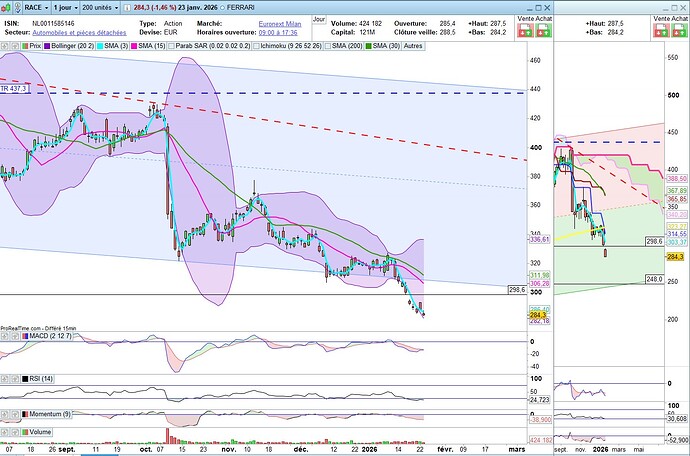Select the circle marker before FERRARI
690x456 pixels.
pyautogui.click(x=222, y=8)
